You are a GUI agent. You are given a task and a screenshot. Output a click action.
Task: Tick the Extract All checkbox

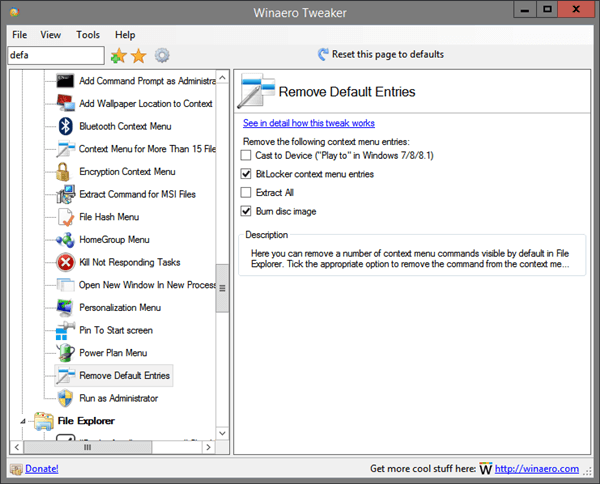tap(246, 192)
